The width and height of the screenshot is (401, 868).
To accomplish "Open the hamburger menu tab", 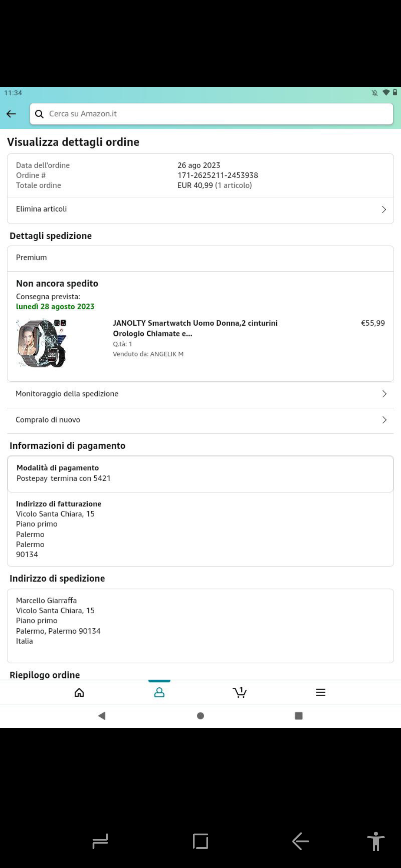I will tap(320, 692).
